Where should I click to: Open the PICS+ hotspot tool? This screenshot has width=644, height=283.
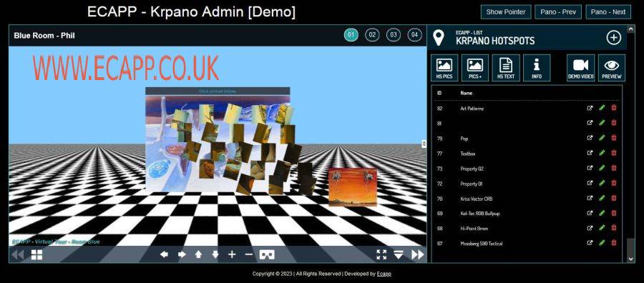[475, 68]
